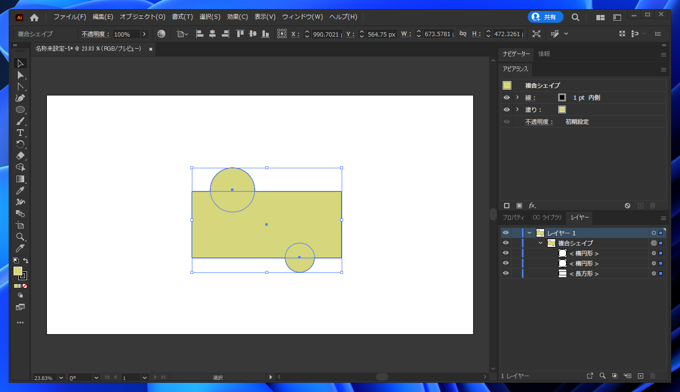Toggle visibility of the 塗り fill attribute

pos(507,110)
